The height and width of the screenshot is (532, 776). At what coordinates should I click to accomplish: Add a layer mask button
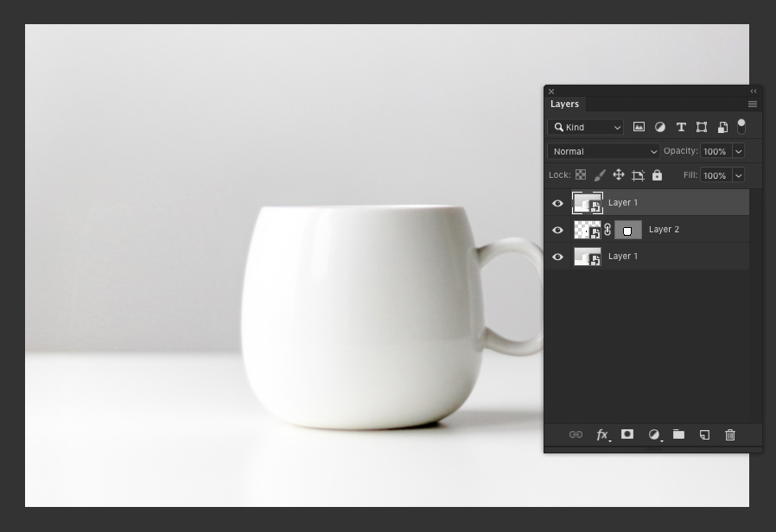[627, 434]
